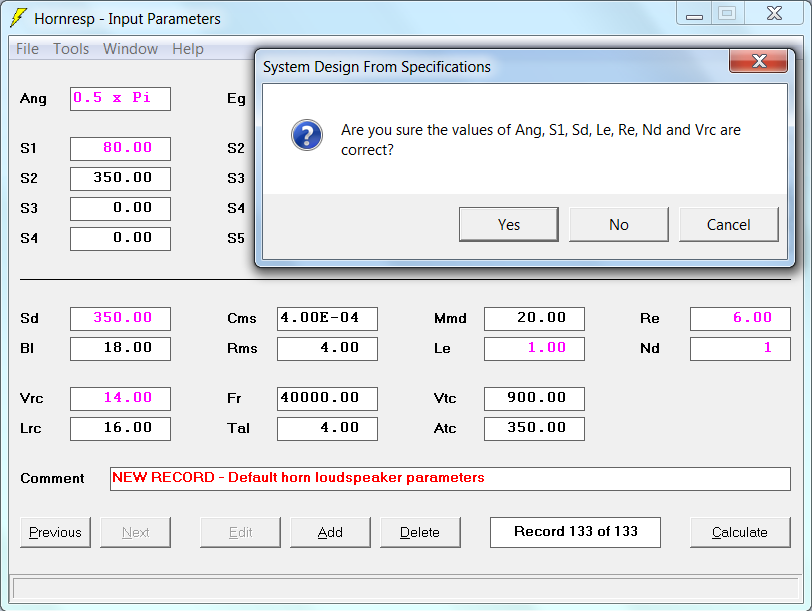Screen dimensions: 812x611
Task: Click the Ang field showing 0.5 x Pi
Action: coord(120,98)
